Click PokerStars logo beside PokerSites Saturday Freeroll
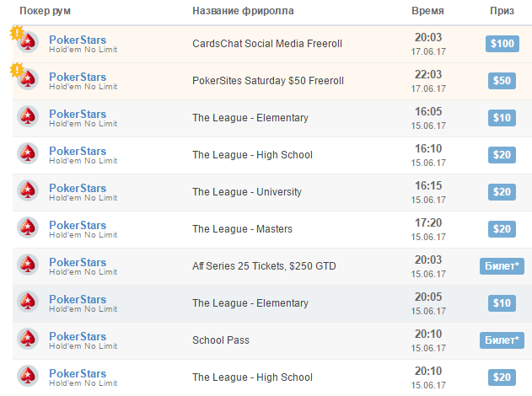Image resolution: width=532 pixels, height=396 pixels. coord(28,80)
